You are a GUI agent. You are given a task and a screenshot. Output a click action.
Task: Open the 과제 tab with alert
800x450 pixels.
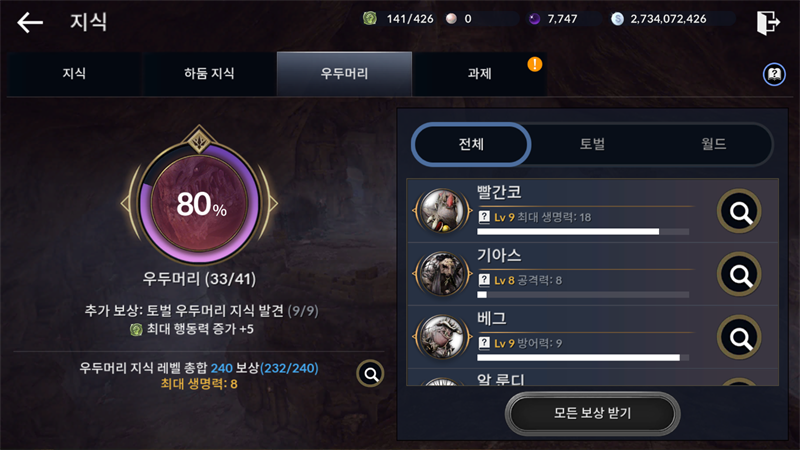tap(480, 73)
